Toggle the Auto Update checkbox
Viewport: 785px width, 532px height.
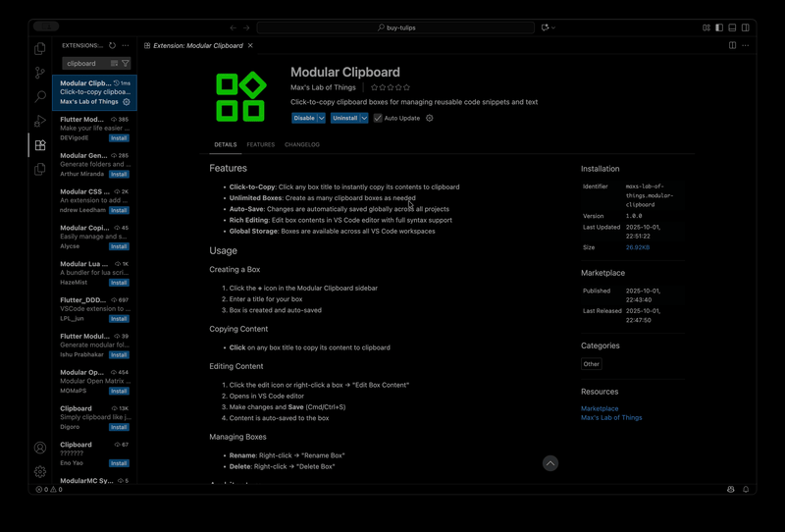[378, 118]
